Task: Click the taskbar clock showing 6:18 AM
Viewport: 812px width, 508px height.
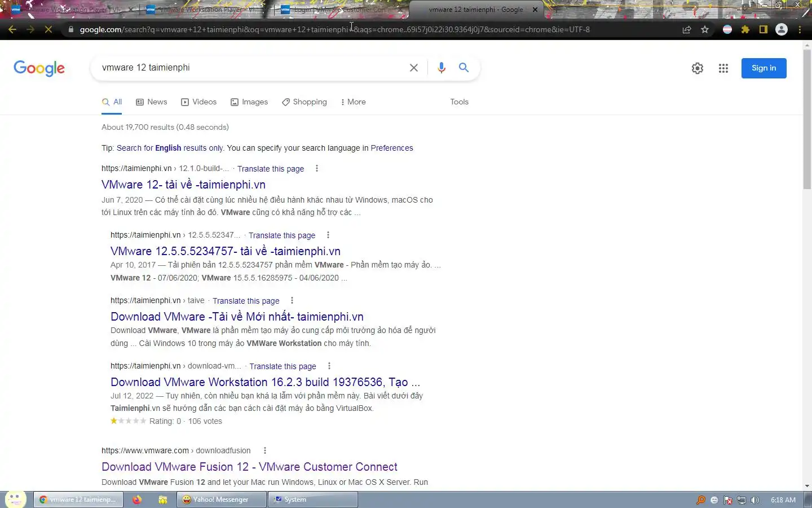Action: 783,500
